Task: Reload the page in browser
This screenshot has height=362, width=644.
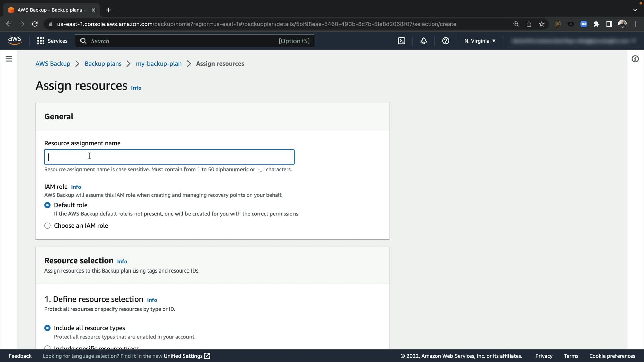Action: point(35,24)
